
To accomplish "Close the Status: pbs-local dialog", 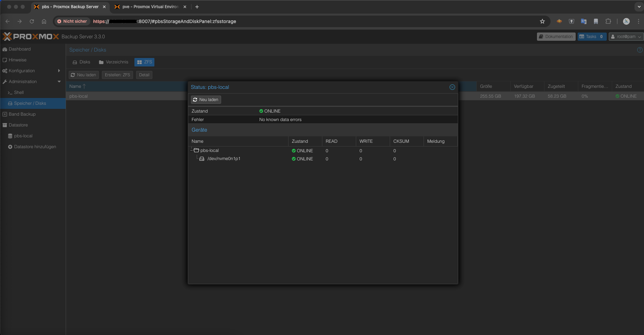I will click(x=452, y=87).
